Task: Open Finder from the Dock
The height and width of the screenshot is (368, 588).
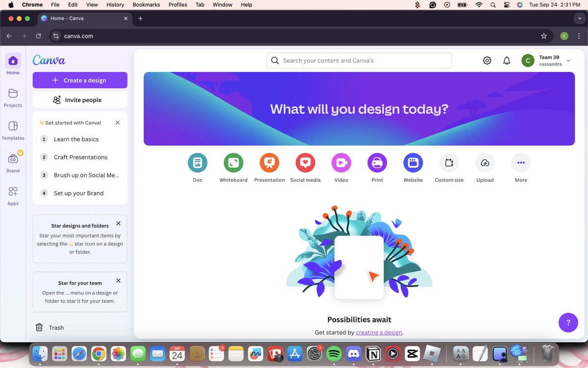Action: click(x=40, y=353)
